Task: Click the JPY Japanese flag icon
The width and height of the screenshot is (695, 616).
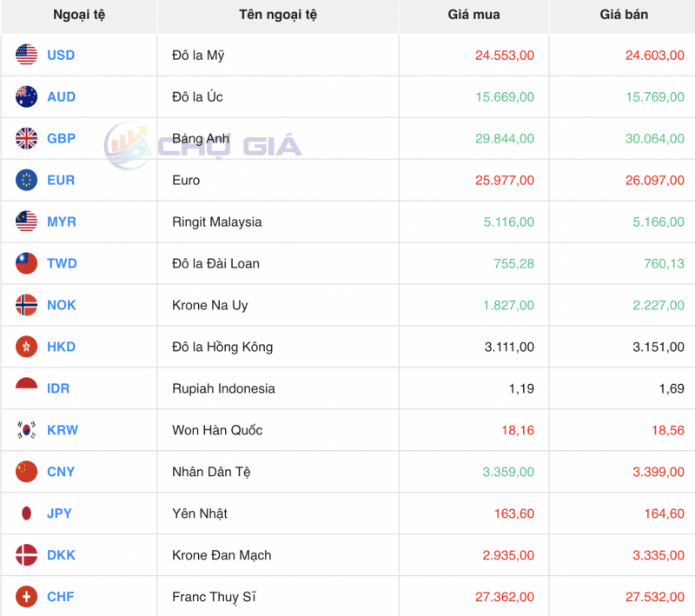Action: [24, 513]
